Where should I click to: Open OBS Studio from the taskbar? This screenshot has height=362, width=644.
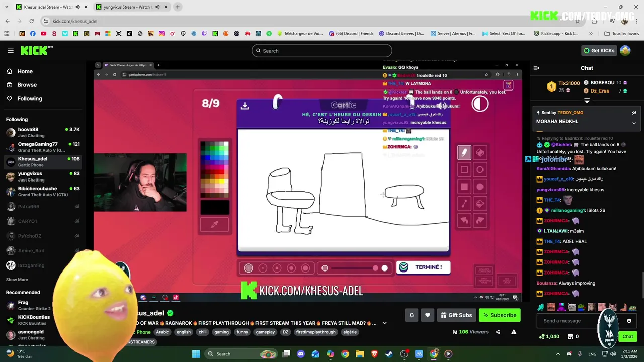tap(404, 354)
